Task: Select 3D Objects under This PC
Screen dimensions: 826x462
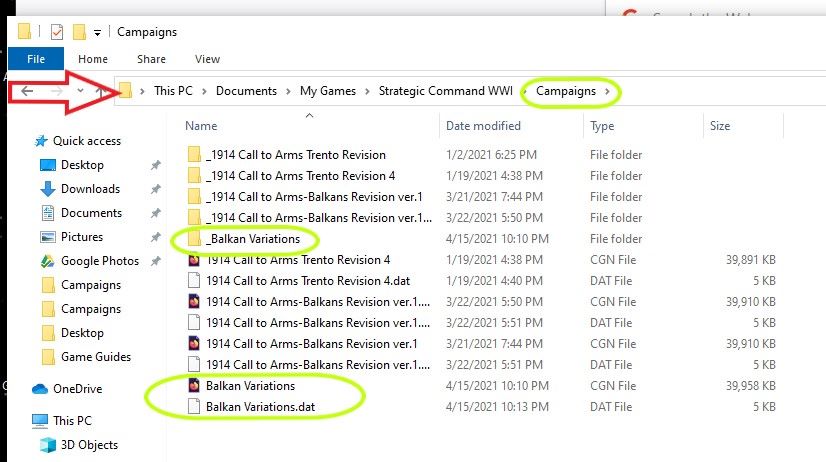Action: pyautogui.click(x=91, y=445)
